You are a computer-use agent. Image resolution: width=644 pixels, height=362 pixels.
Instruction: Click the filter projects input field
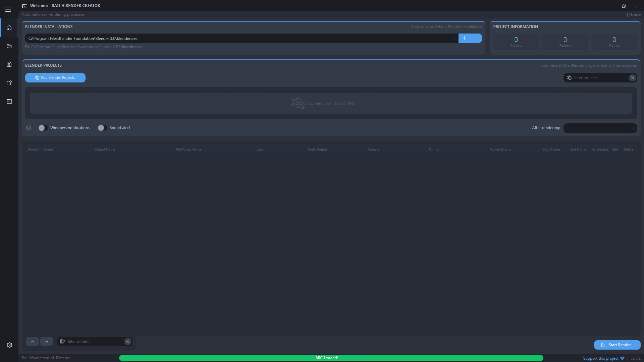point(597,78)
